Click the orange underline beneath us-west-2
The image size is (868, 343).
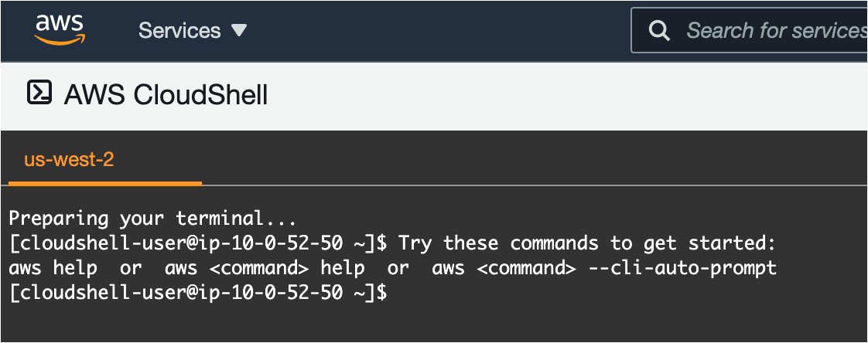click(105, 184)
